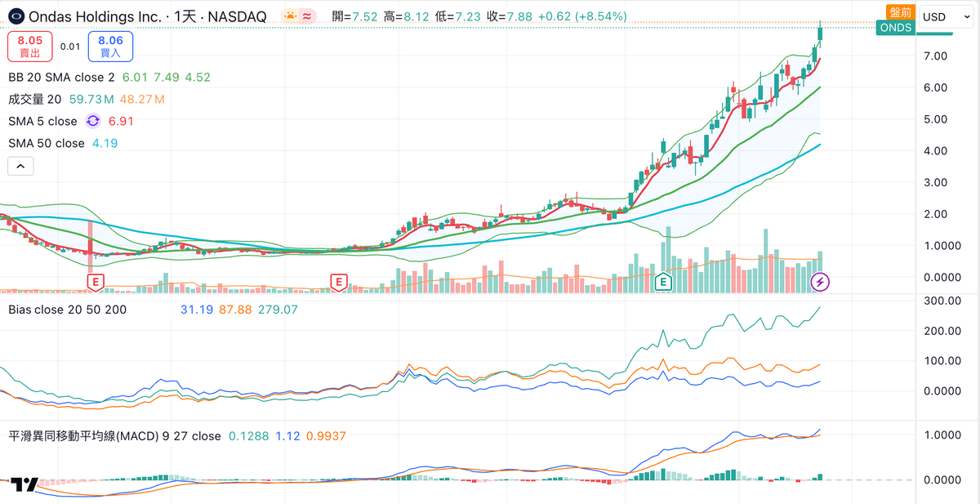
Task: Click the 3.00 price axis label
Action: click(x=935, y=182)
